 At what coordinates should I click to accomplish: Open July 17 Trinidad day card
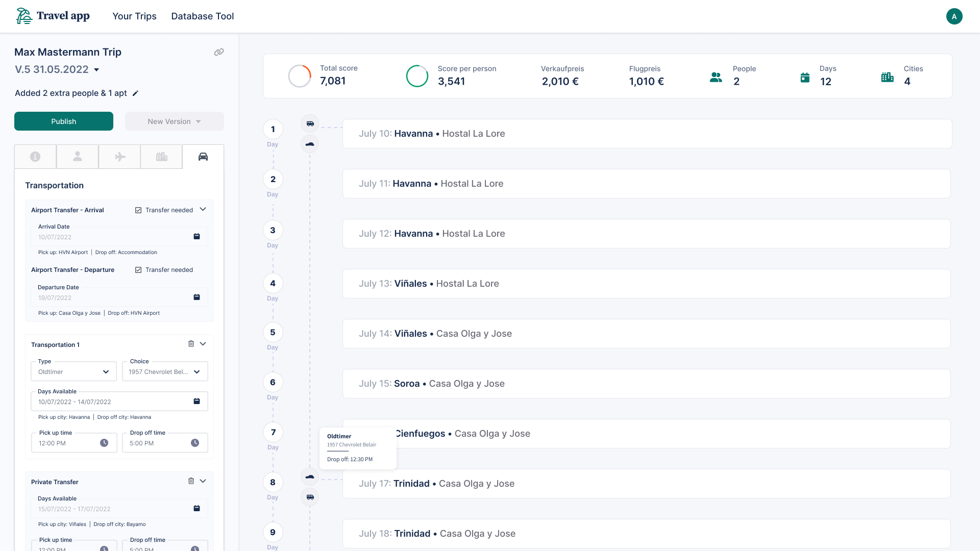pyautogui.click(x=646, y=484)
